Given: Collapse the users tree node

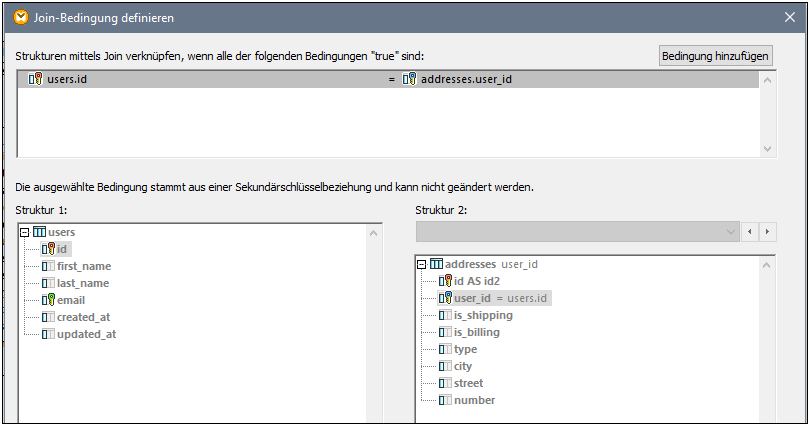Looking at the screenshot, I should (x=25, y=232).
